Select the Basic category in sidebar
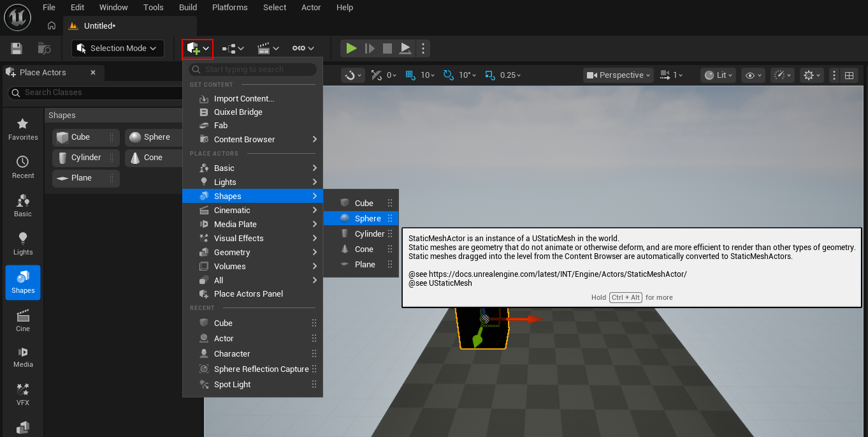 tap(23, 206)
